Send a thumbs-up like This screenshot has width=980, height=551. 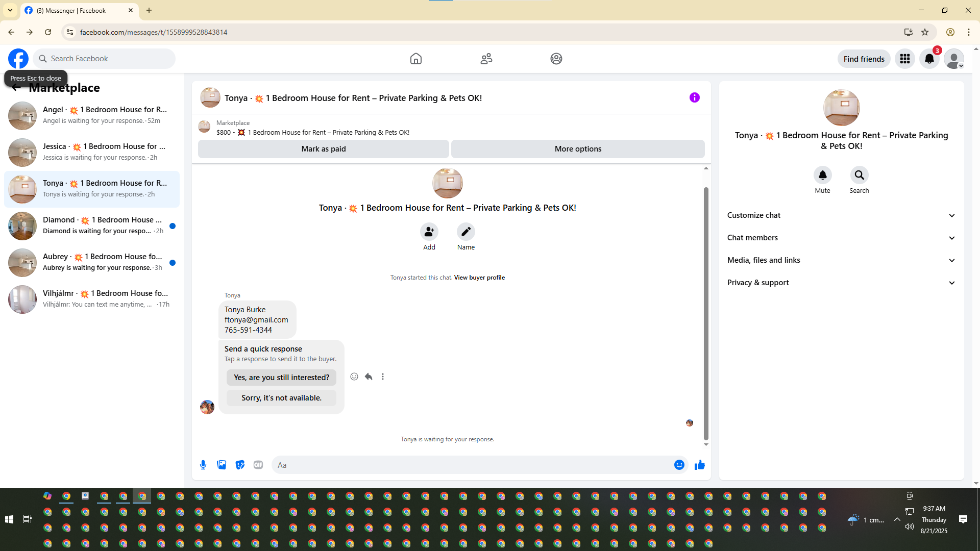coord(699,465)
